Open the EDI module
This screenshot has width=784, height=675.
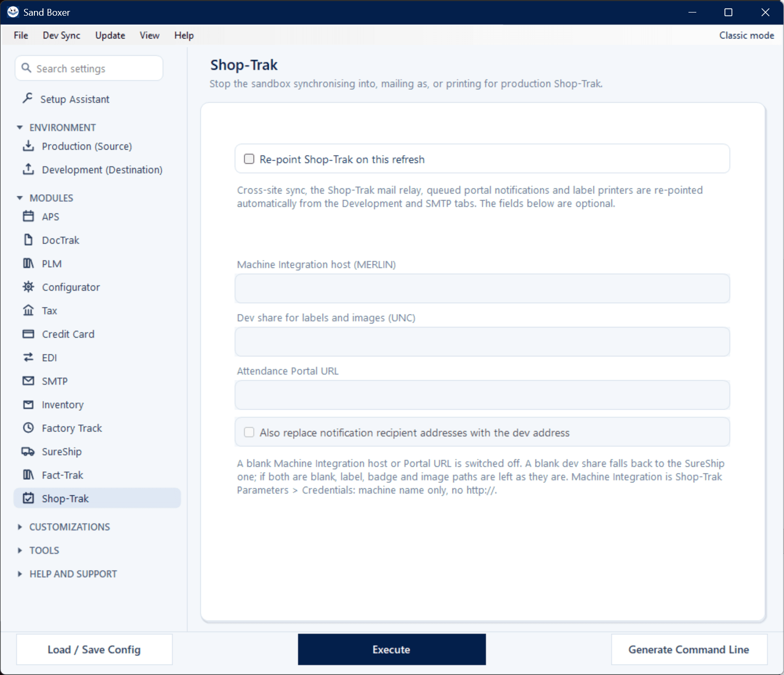pyautogui.click(x=50, y=358)
